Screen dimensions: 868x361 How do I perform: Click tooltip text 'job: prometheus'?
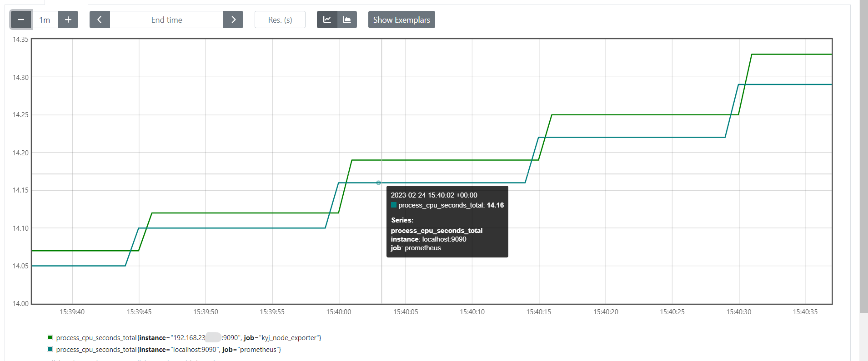point(416,248)
